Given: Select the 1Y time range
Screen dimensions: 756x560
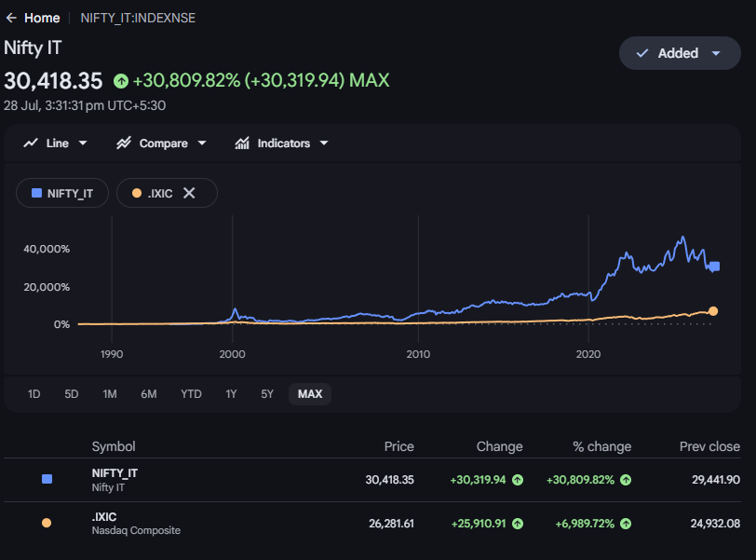Looking at the screenshot, I should pos(231,394).
